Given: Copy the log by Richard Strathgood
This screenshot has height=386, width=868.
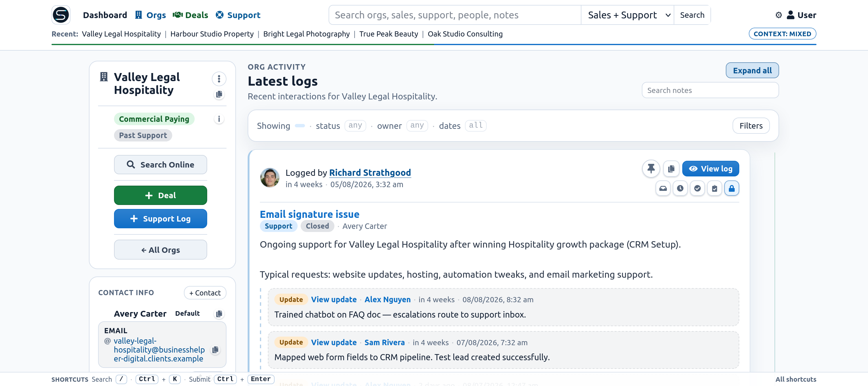Looking at the screenshot, I should click(671, 168).
